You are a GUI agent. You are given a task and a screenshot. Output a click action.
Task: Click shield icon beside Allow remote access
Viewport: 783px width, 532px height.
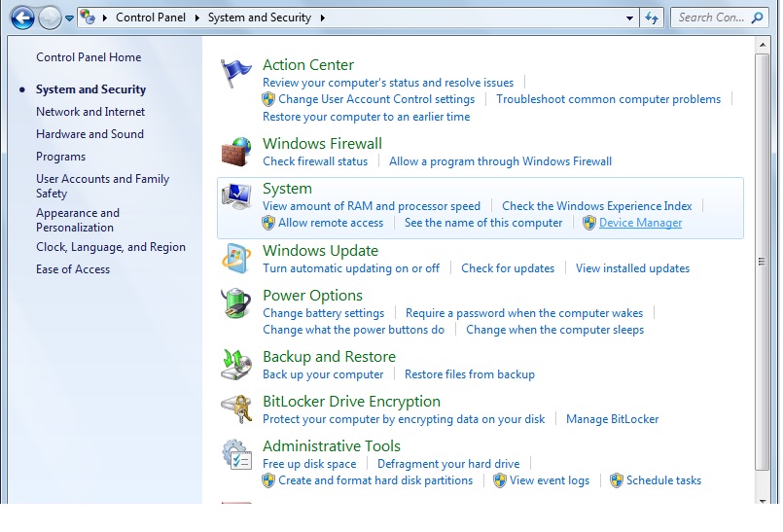coord(268,223)
